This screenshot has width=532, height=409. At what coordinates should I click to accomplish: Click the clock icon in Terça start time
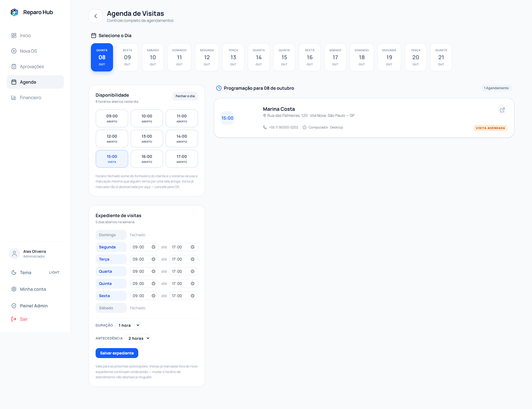pos(154,259)
